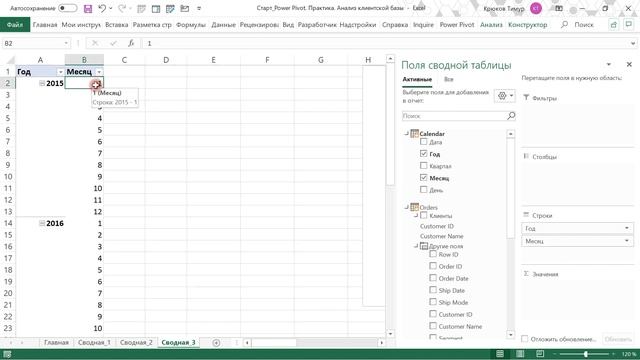The image size is (640, 360).
Task: Check the Дата field checkbox
Action: pos(423,142)
